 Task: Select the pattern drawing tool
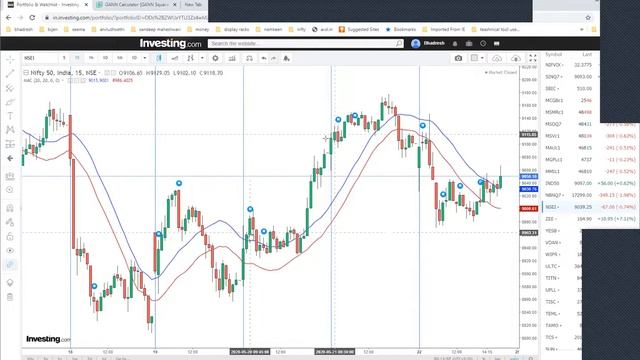click(10, 130)
